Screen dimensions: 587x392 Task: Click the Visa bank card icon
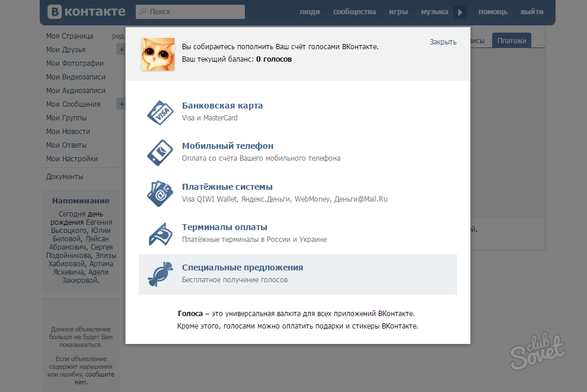(x=160, y=112)
